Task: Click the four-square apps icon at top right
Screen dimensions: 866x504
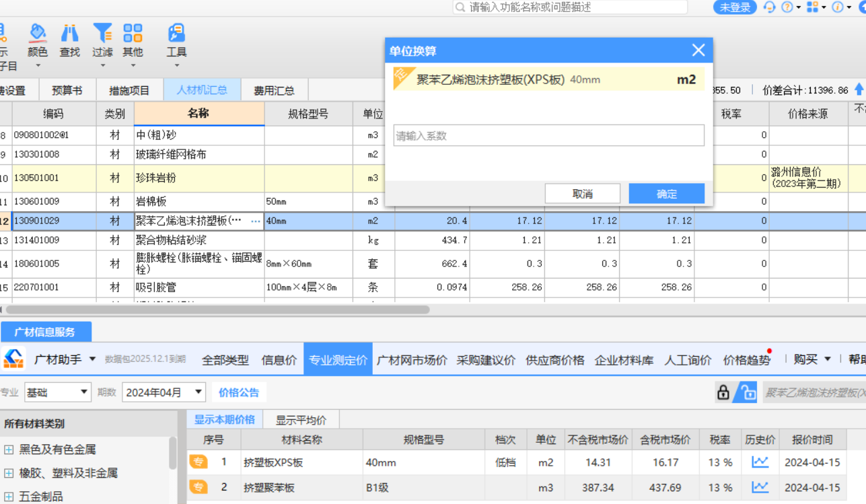Action: 813,7
